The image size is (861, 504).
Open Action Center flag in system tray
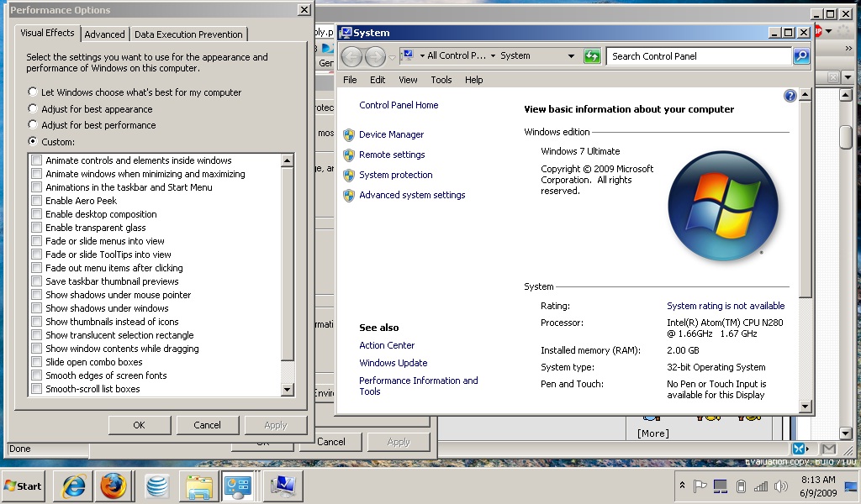coord(700,486)
